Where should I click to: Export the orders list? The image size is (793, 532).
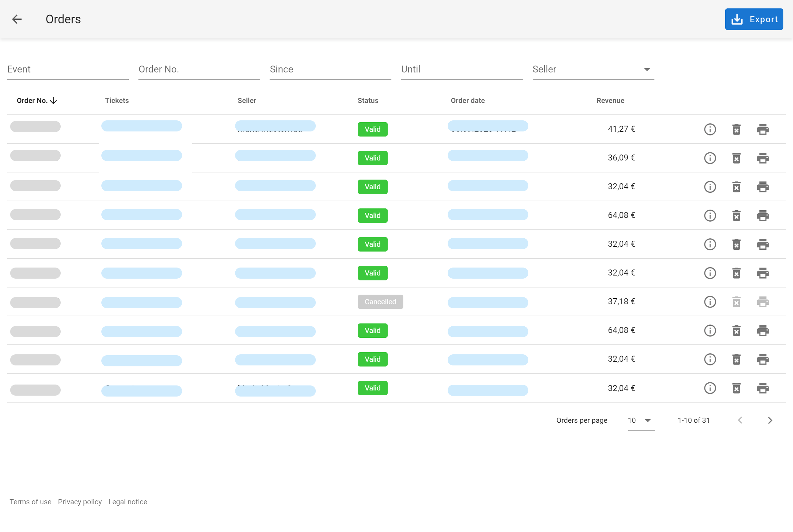pos(754,19)
